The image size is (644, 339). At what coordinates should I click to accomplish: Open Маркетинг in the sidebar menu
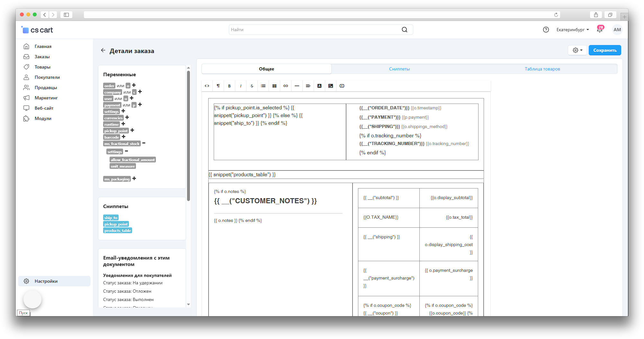(46, 98)
